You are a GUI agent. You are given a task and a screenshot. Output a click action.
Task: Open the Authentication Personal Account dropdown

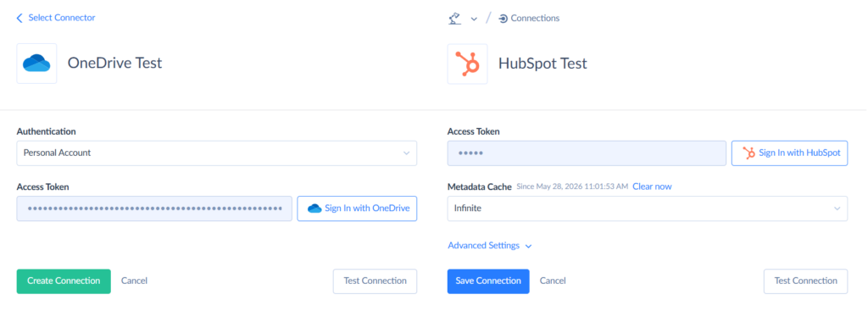click(216, 153)
